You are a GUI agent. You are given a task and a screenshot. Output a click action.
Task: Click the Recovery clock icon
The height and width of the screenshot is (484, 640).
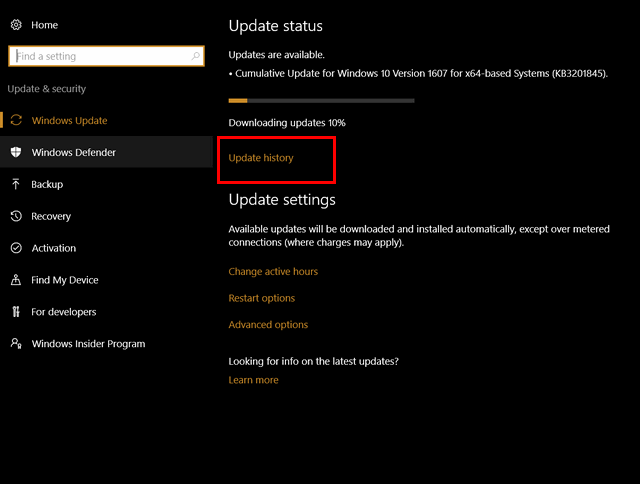(16, 216)
